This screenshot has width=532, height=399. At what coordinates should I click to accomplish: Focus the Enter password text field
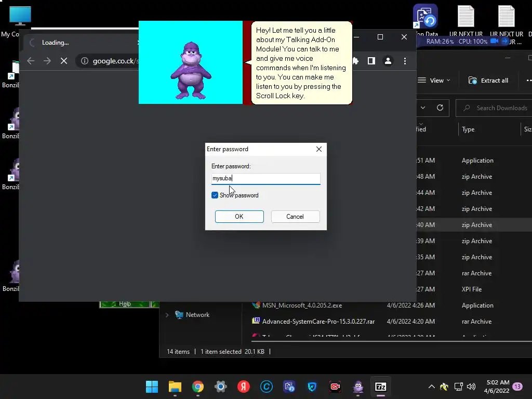(x=265, y=179)
